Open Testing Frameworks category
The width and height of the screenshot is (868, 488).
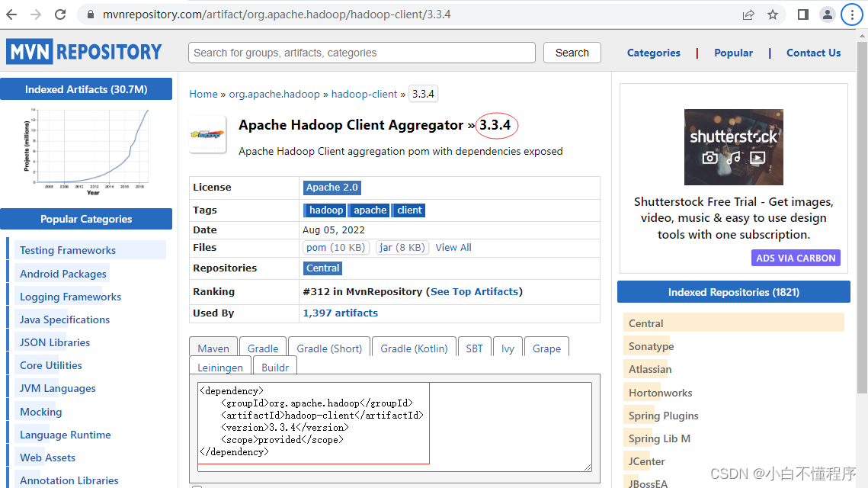[x=68, y=250]
